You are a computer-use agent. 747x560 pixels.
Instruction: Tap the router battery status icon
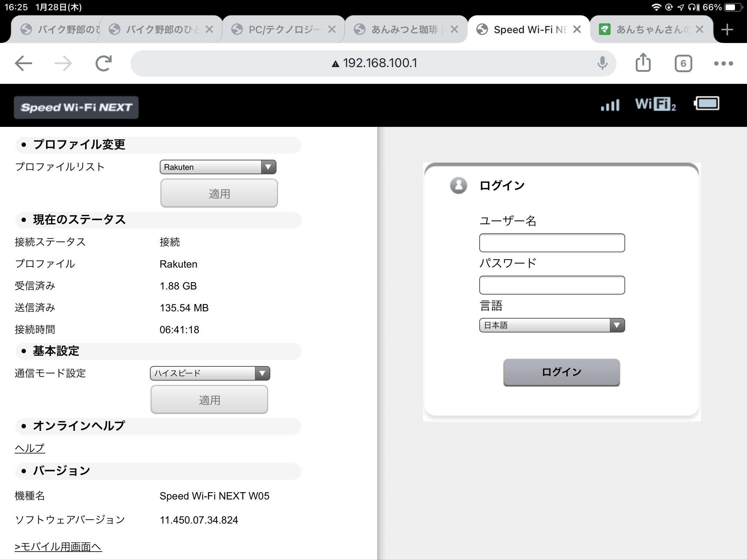click(707, 104)
